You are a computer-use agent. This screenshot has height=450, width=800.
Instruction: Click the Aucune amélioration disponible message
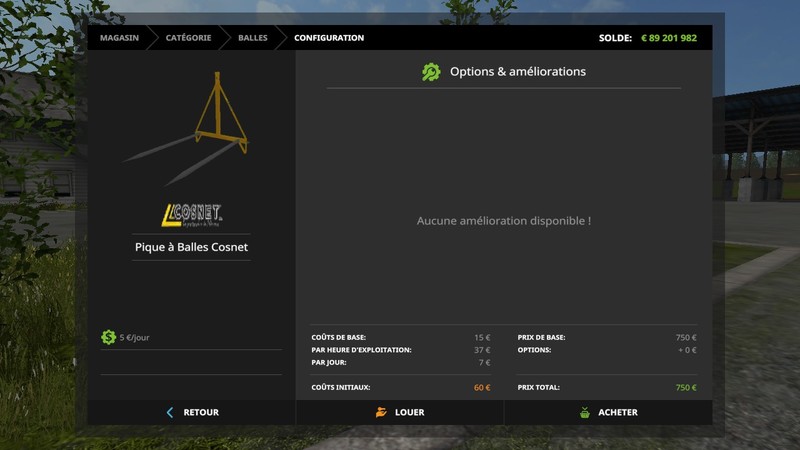pyautogui.click(x=503, y=220)
